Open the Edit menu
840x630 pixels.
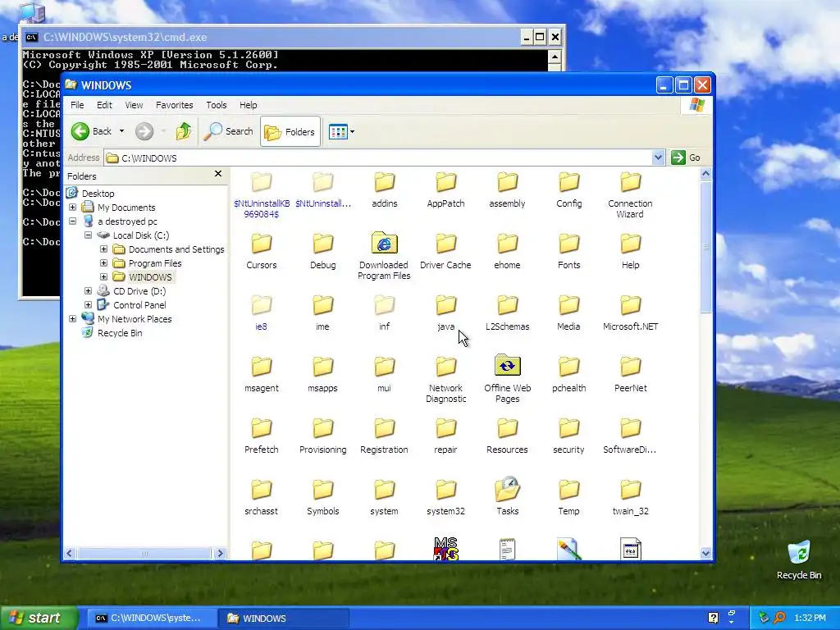pyautogui.click(x=104, y=105)
